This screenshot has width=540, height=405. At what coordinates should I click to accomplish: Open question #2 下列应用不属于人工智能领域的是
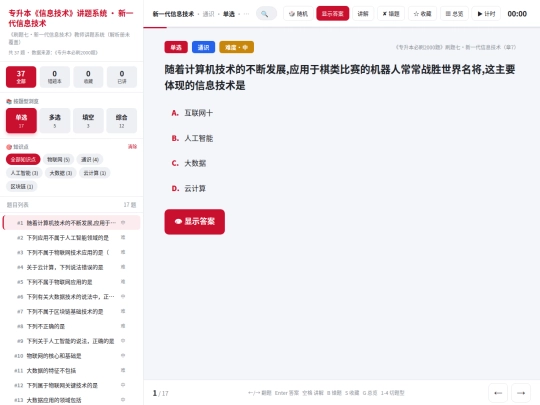[x=72, y=238]
